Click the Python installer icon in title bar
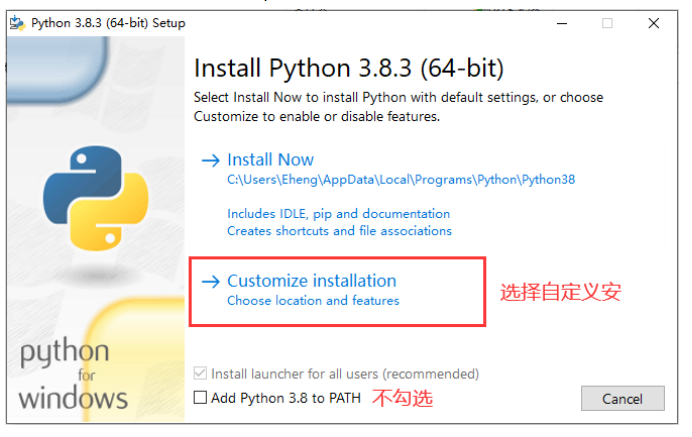 17,23
